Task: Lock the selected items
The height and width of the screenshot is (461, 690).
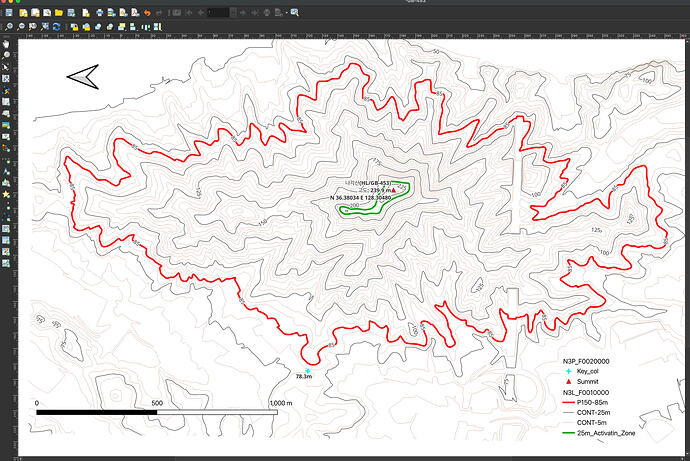Action: coord(74,26)
